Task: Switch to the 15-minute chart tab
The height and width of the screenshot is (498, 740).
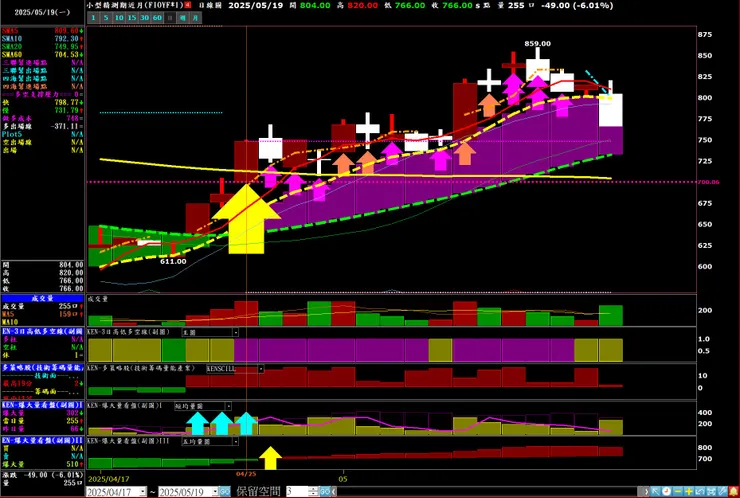Action: pos(132,18)
